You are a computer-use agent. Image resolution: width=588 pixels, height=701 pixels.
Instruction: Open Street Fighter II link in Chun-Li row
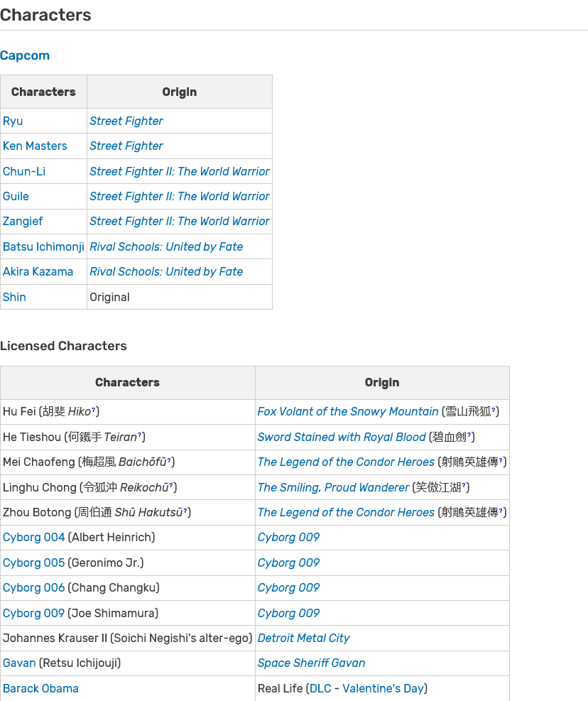180,171
